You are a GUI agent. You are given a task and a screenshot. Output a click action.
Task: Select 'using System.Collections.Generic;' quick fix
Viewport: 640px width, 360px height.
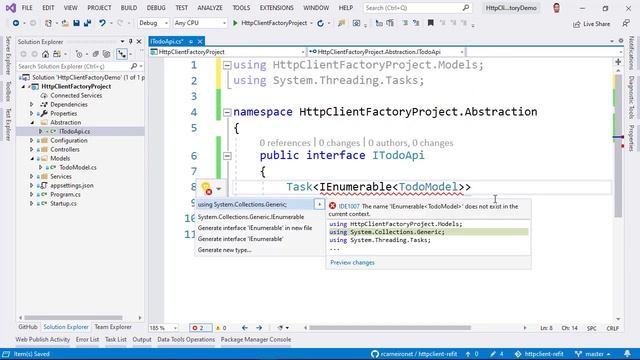tap(256, 204)
